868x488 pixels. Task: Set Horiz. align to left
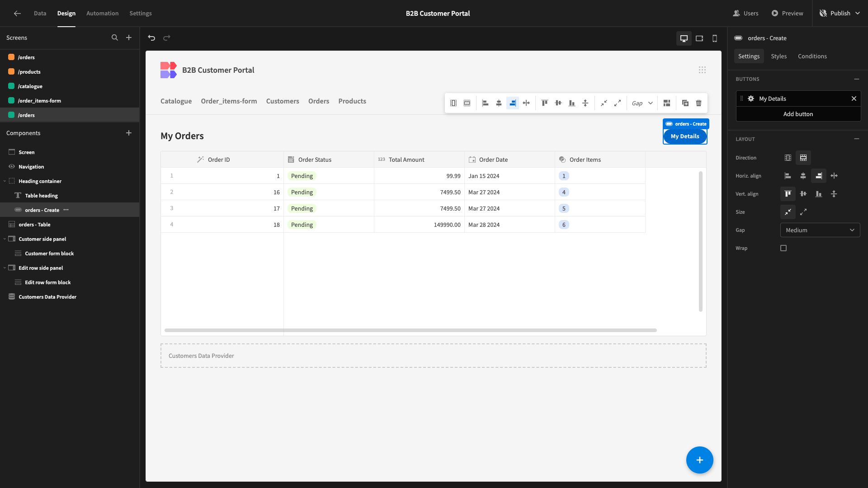click(x=788, y=176)
